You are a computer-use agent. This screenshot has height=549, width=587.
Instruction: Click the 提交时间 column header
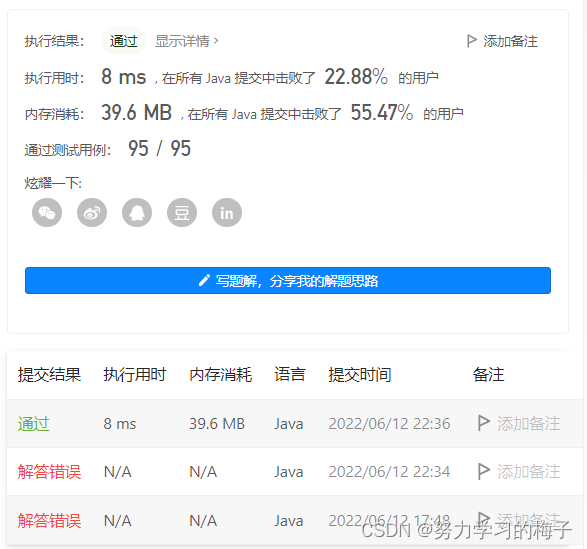click(x=360, y=374)
